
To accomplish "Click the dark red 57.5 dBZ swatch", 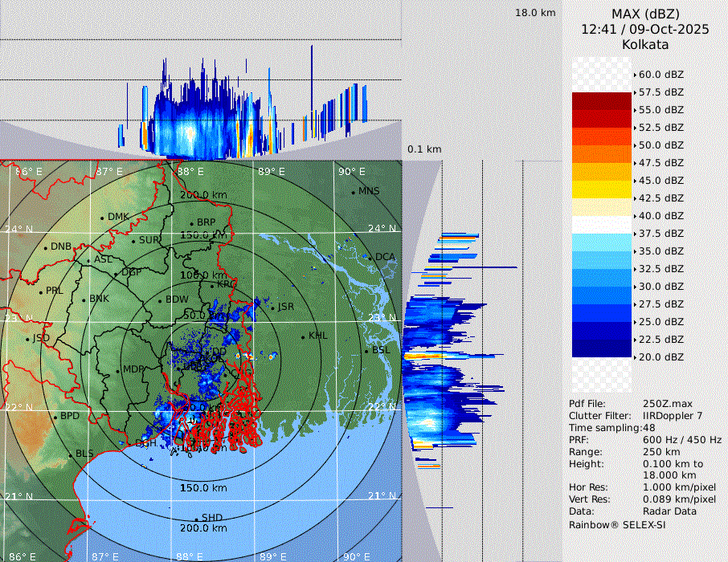I will coord(601,101).
